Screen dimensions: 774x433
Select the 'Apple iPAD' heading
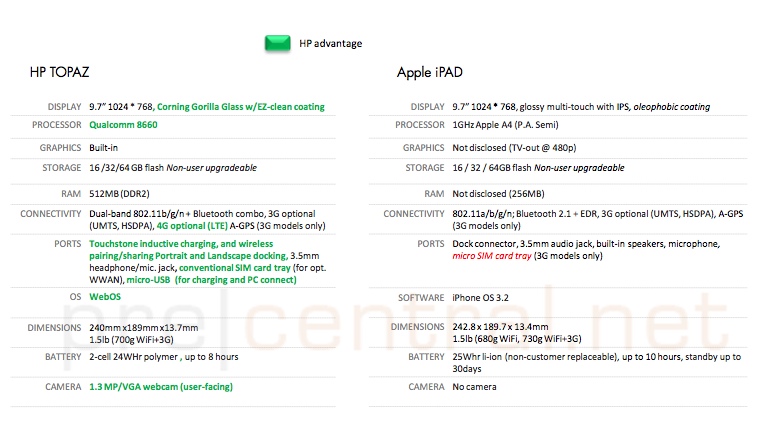429,73
